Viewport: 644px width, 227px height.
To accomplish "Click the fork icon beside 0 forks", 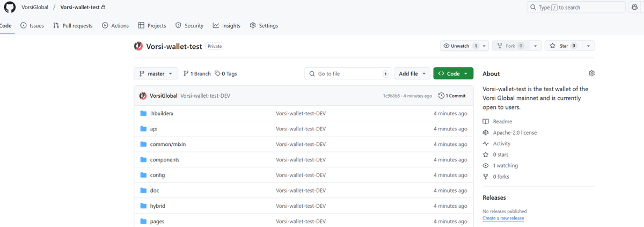I will 486,177.
